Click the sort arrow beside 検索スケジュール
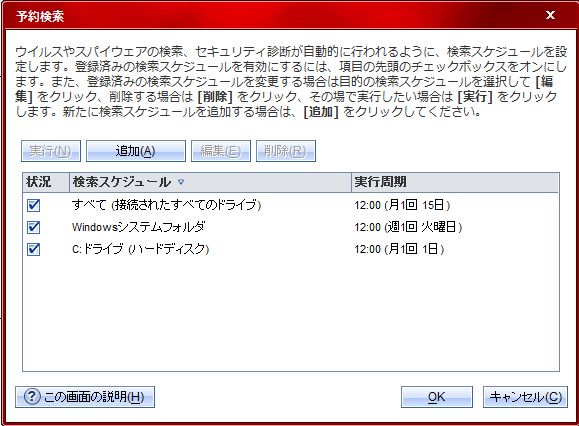The height and width of the screenshot is (426, 579). pyautogui.click(x=181, y=182)
